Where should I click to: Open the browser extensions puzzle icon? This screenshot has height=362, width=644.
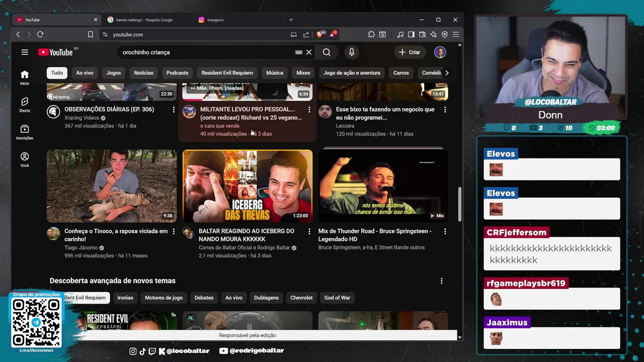pyautogui.click(x=371, y=34)
